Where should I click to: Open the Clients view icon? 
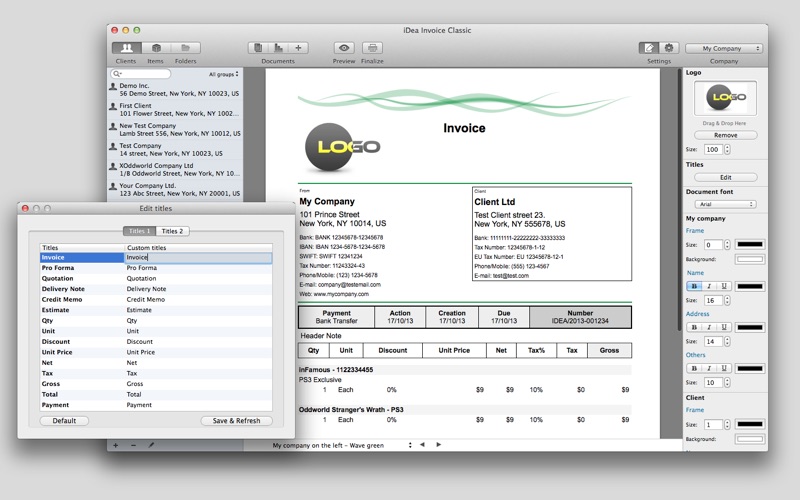coord(127,48)
